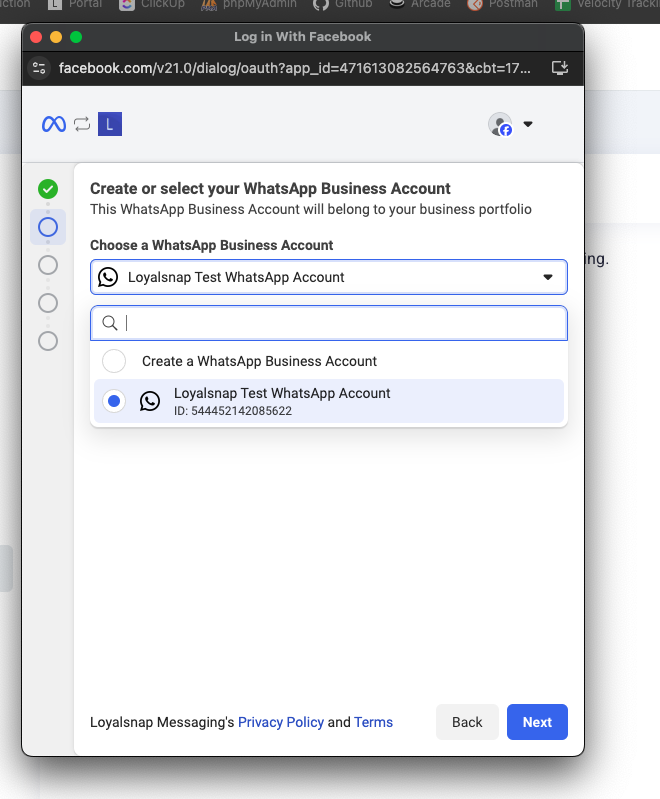660x799 pixels.
Task: Open Loyalsnap Messaging's Privacy Policy link
Action: coord(281,722)
